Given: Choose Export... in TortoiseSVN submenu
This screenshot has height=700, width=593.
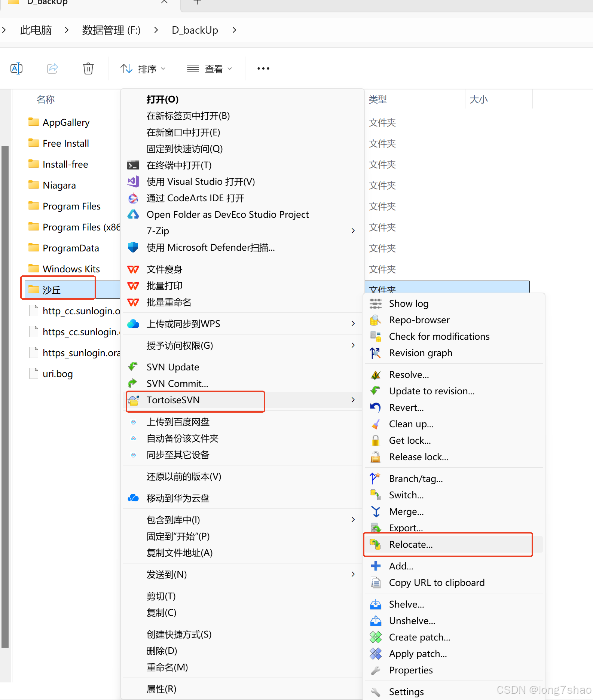Looking at the screenshot, I should coord(454,528).
